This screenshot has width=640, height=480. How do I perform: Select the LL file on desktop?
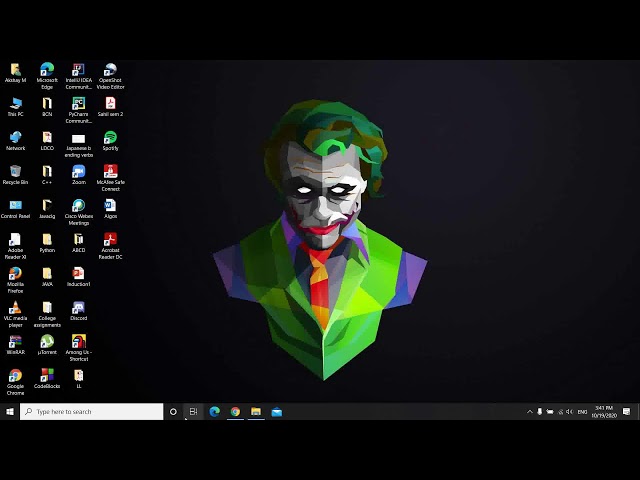pos(78,379)
